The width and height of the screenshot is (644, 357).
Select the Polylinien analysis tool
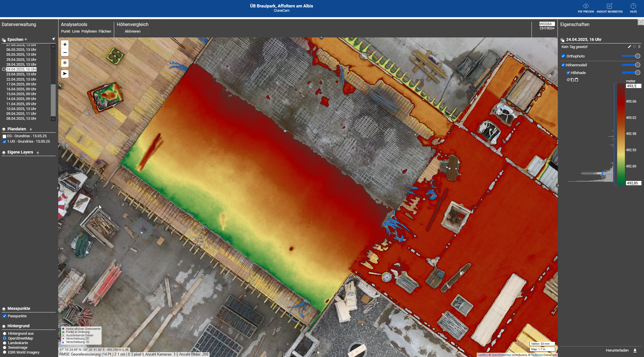(89, 31)
